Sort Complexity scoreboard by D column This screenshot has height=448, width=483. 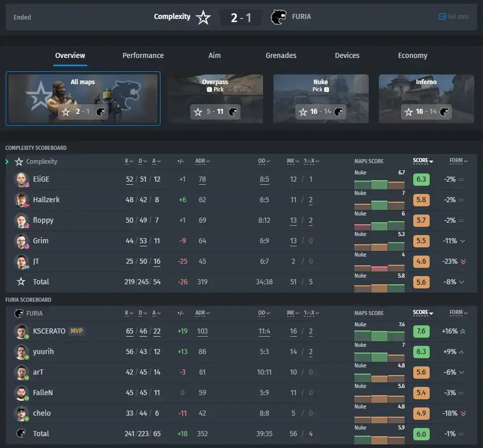[143, 161]
